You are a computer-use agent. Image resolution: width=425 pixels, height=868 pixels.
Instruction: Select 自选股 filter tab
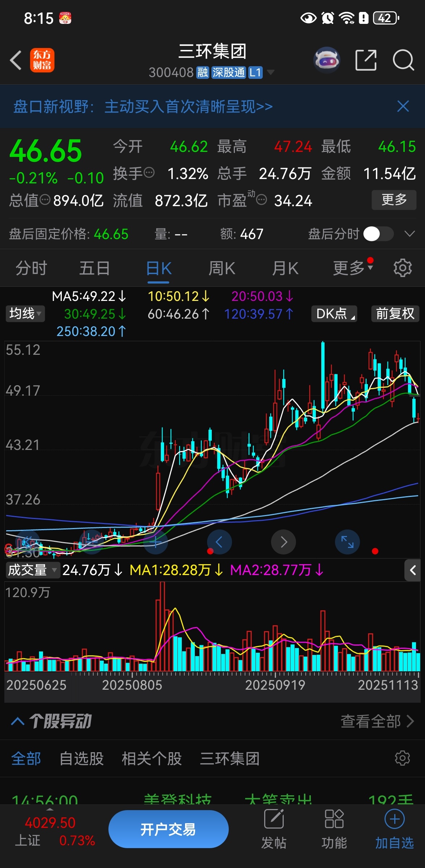point(82,758)
